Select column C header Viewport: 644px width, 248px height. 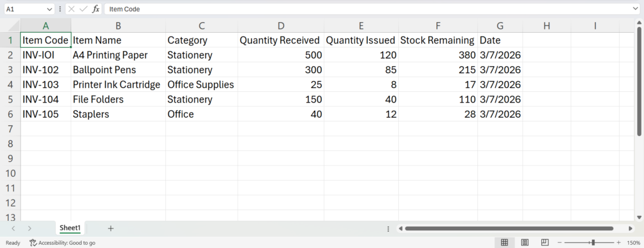tap(202, 26)
